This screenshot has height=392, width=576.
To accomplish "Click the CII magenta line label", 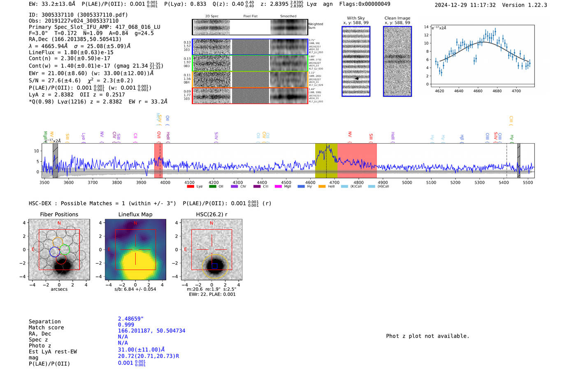I will [135, 138].
